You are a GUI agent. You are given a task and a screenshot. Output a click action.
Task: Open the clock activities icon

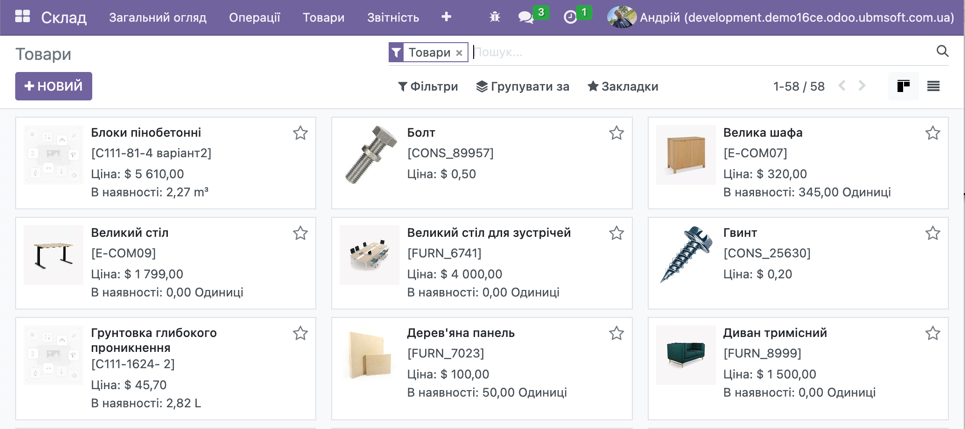pyautogui.click(x=570, y=17)
